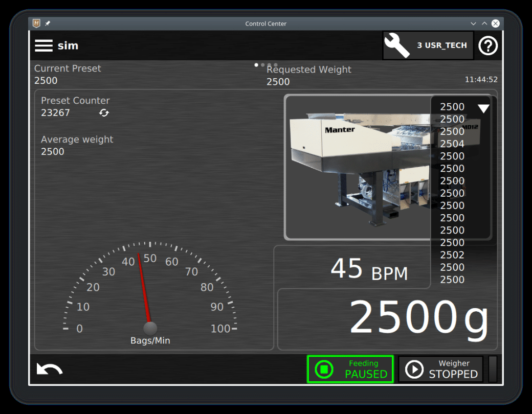Screen dimensions: 532x414
Task: Reset the Preset Counter with the refresh icon
Action: [x=104, y=112]
